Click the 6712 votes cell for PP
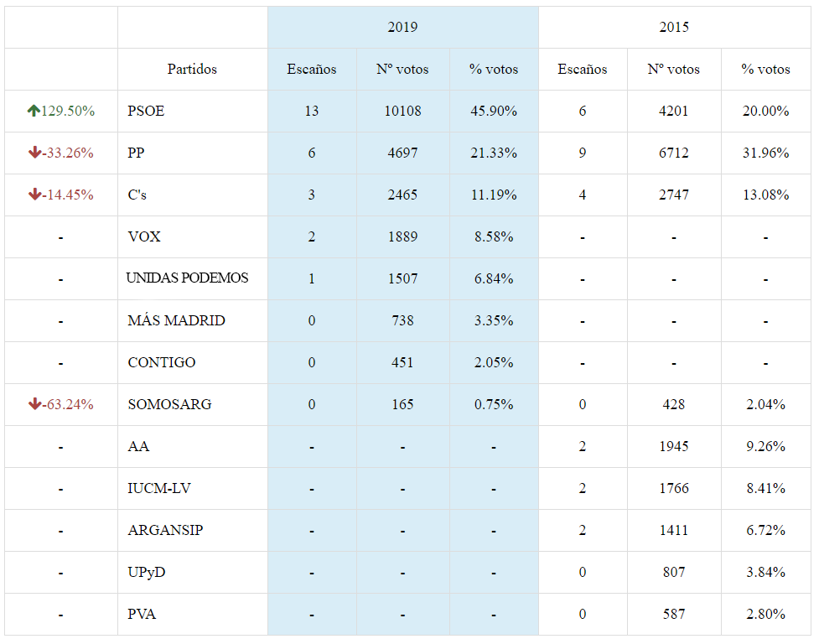Image resolution: width=819 pixels, height=644 pixels. pyautogui.click(x=674, y=153)
